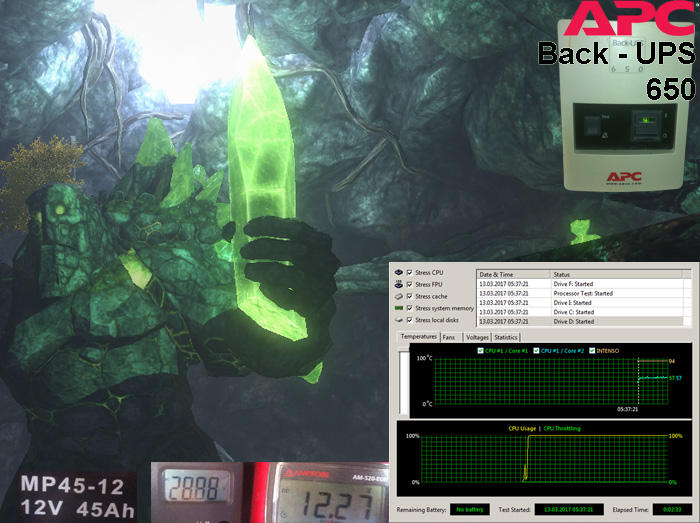
Task: Click the APC UPS right green-lit switch
Action: point(646,124)
